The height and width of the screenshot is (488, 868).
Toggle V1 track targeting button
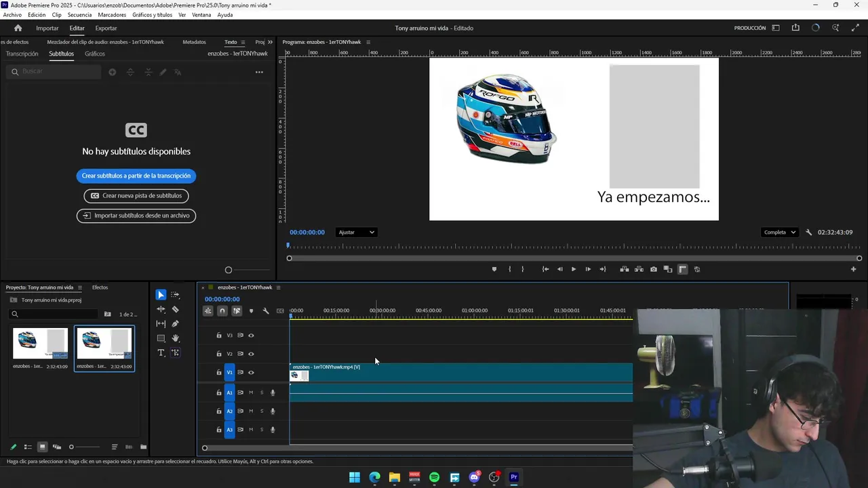point(230,373)
